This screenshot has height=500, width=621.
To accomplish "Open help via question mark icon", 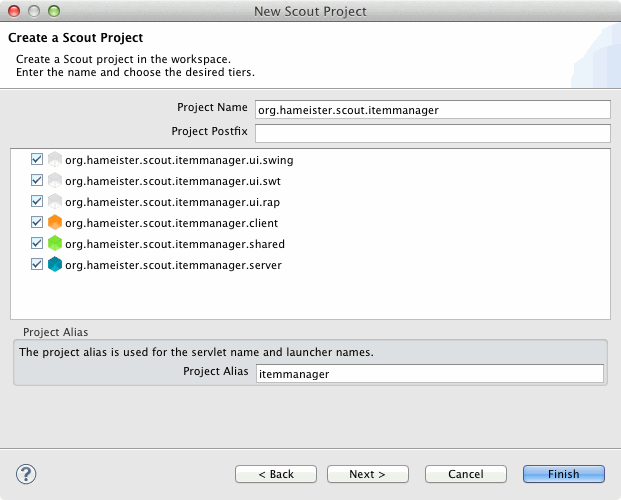I will click(27, 473).
